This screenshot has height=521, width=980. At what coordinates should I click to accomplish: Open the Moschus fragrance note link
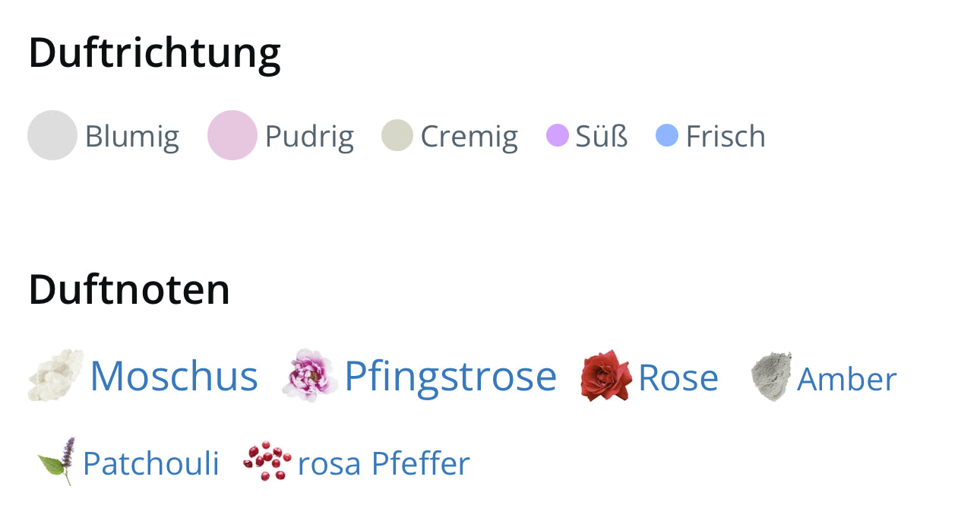(x=174, y=376)
